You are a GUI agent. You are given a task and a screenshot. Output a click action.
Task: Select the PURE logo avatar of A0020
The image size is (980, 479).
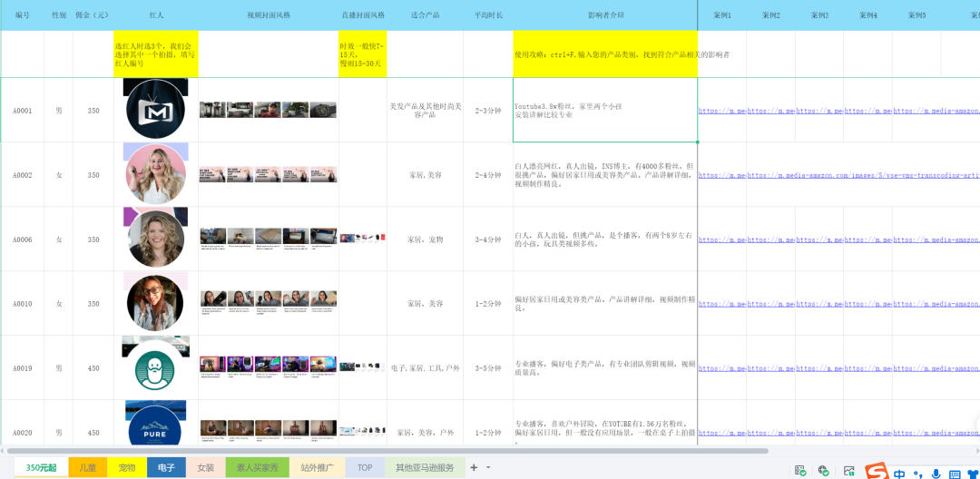(155, 430)
